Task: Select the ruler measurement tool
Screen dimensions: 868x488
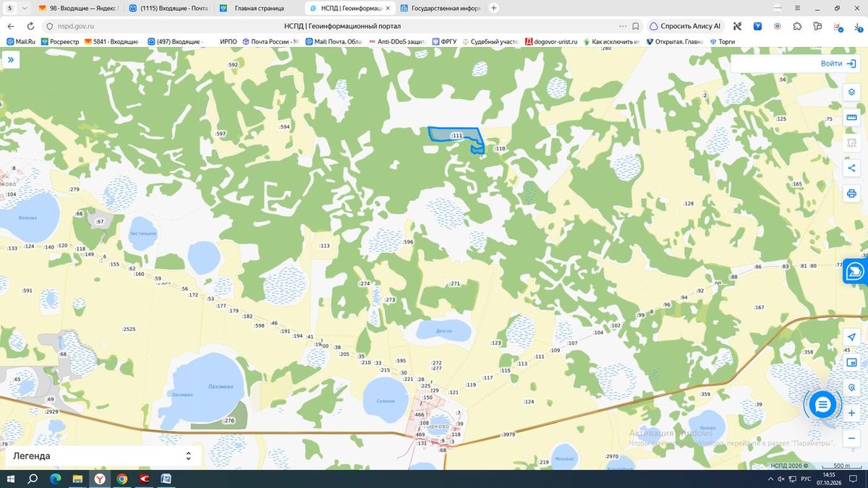Action: [851, 117]
